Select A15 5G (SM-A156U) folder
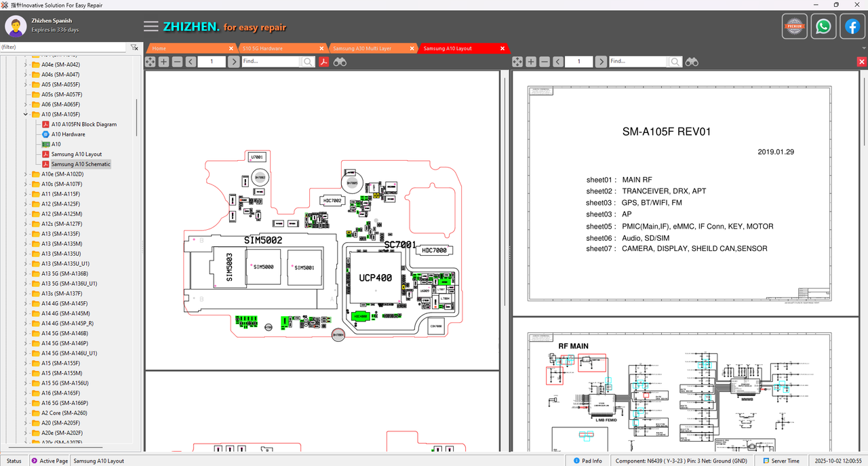Screen dimensions: 868x466 (x=65, y=383)
